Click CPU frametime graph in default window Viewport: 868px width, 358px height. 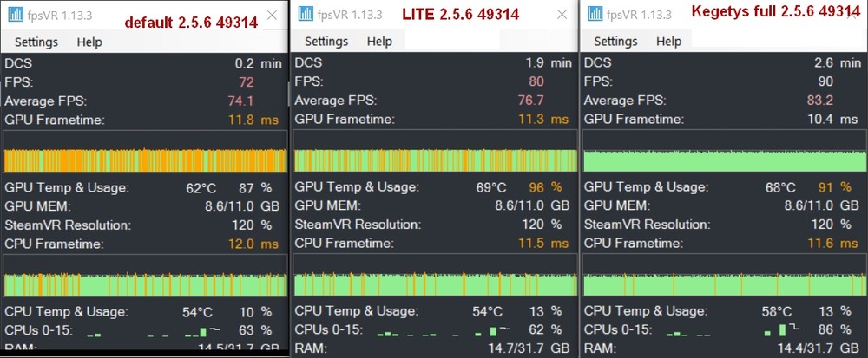point(144,284)
